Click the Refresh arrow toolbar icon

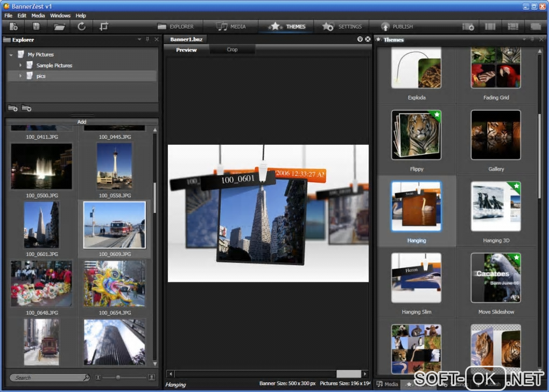click(82, 26)
